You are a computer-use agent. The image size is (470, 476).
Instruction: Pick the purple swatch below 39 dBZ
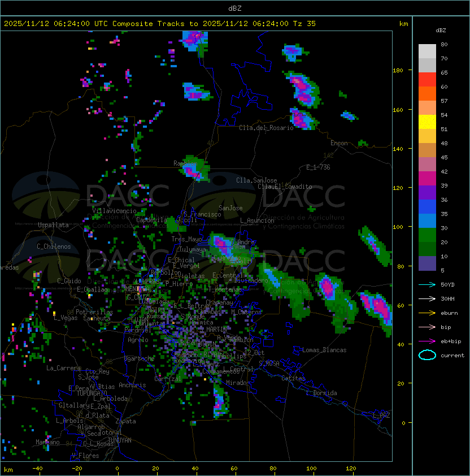coord(427,193)
